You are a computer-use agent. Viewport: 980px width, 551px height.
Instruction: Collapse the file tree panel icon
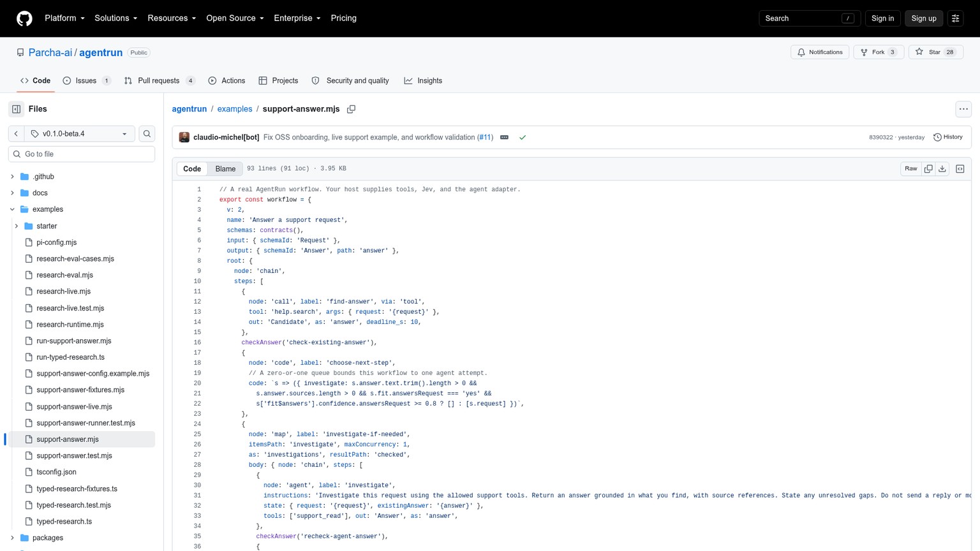pos(17,109)
